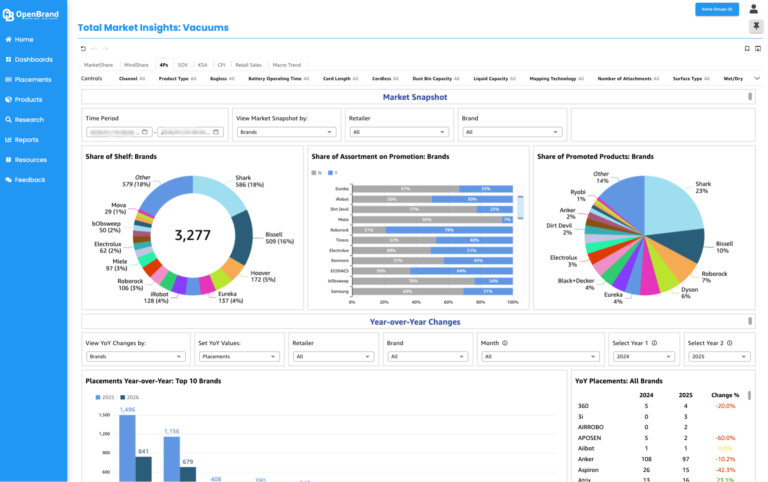Image resolution: width=768 pixels, height=482 pixels.
Task: Click the Shark slice in Share of Shelf donut
Action: [219, 193]
